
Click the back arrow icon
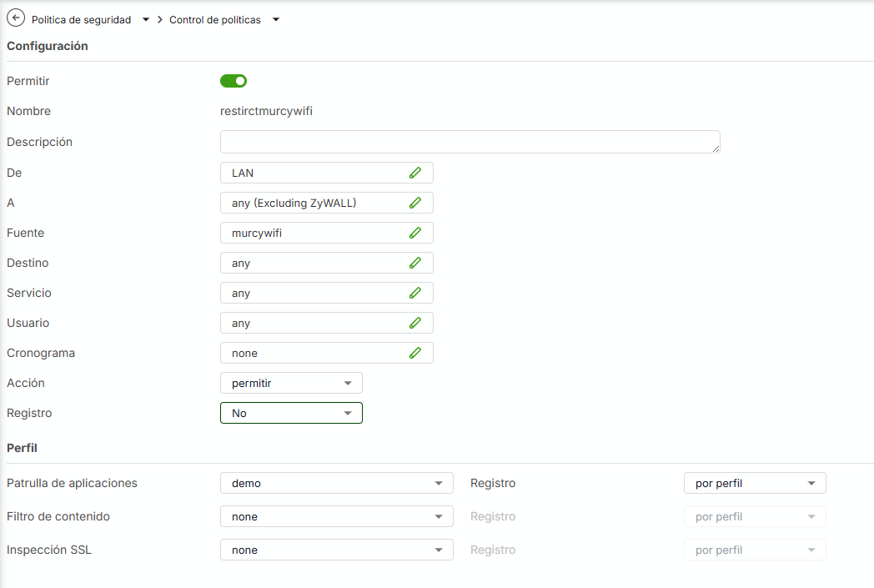[x=15, y=18]
